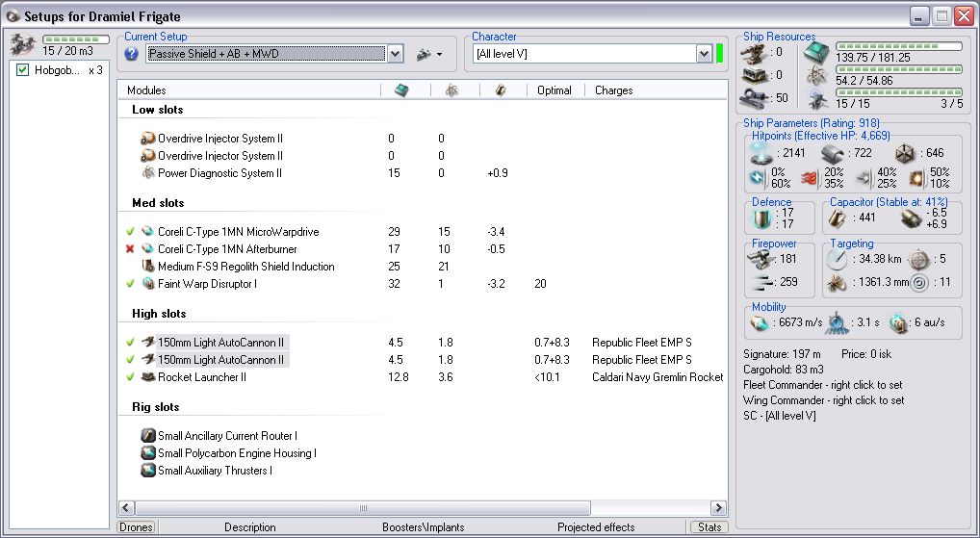Toggle second 150mm Light AutoCannon II checkmark
The image size is (980, 538).
pos(130,360)
